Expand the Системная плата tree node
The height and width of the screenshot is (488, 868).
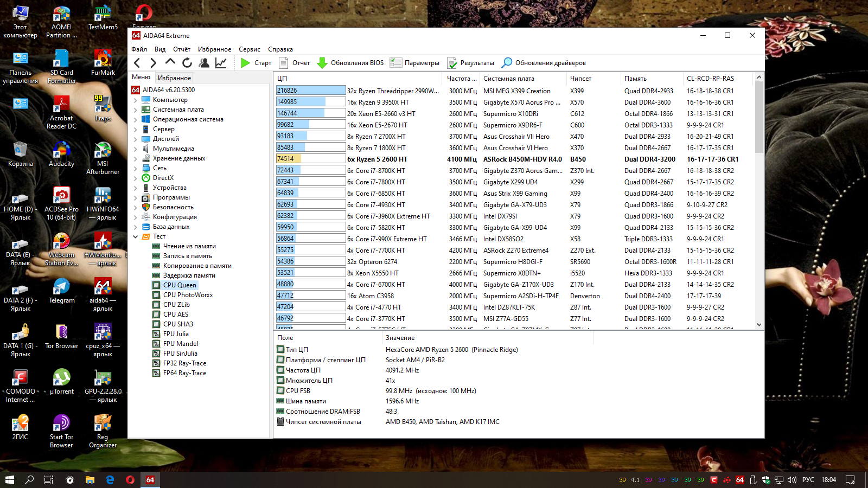pos(136,110)
